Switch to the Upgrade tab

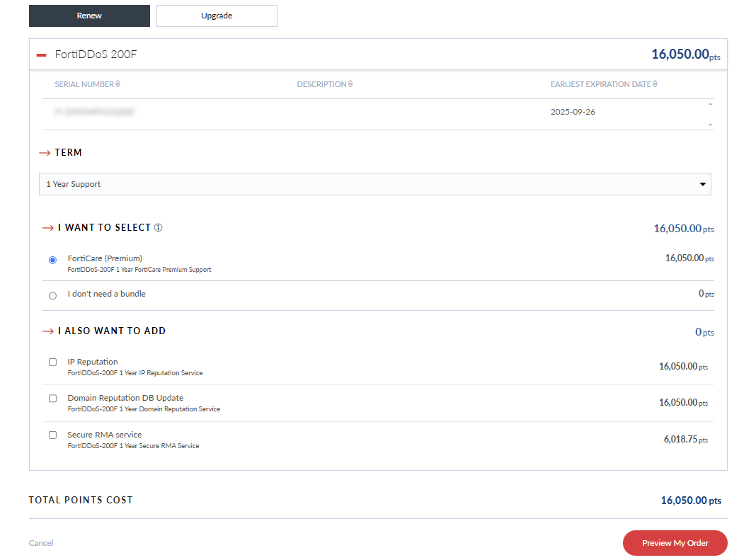click(x=217, y=16)
